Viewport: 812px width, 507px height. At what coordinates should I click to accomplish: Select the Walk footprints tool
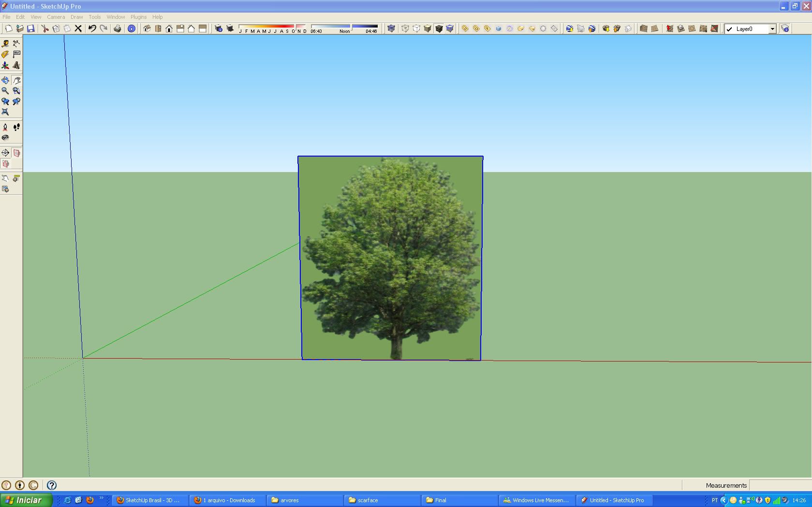point(16,127)
